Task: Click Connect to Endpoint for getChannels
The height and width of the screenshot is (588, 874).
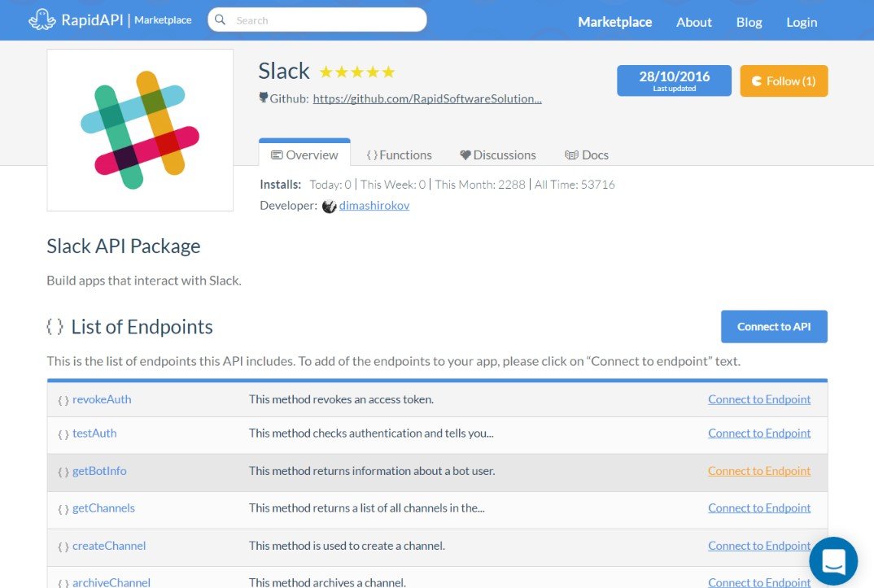Action: pos(759,507)
